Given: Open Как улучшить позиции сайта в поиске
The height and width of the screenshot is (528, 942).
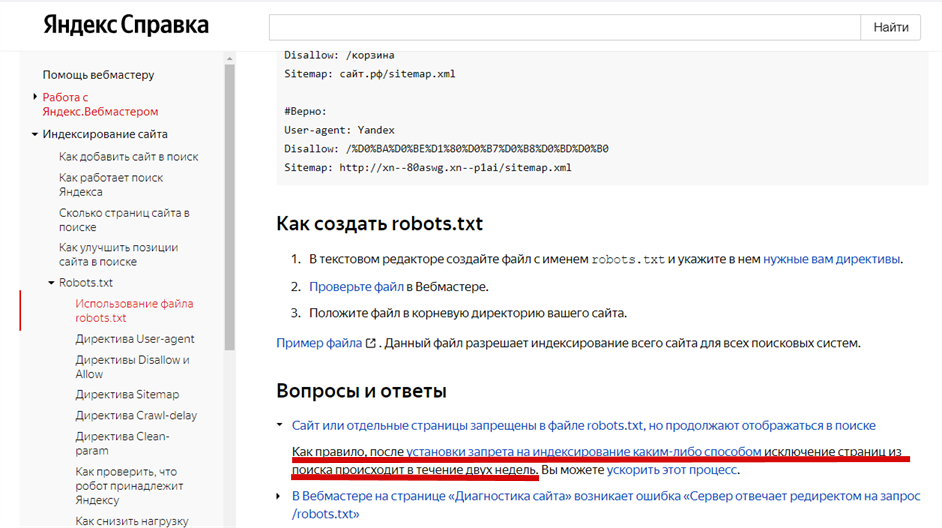Looking at the screenshot, I should click(118, 254).
